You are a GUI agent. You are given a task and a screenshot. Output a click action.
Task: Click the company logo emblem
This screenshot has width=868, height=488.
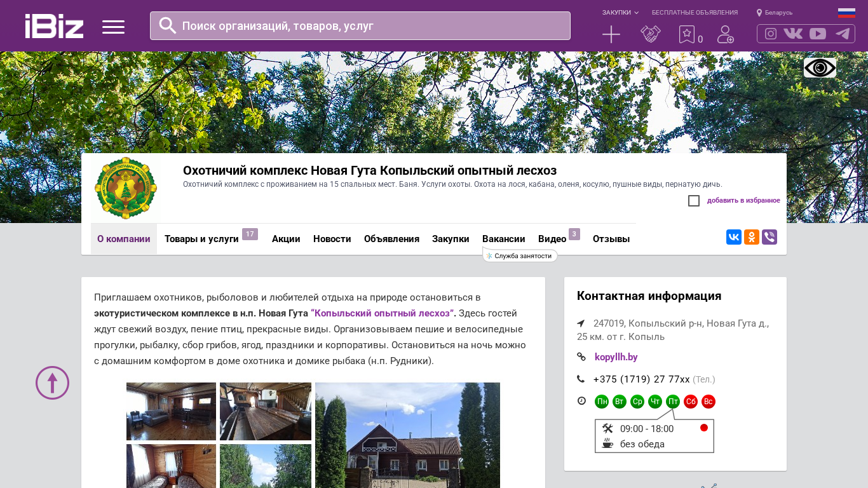[126, 189]
